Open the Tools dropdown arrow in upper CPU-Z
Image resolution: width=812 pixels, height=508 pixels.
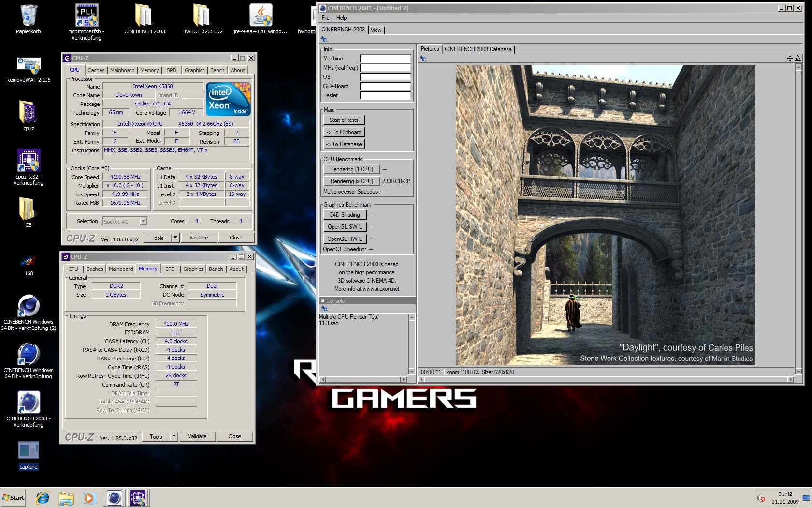point(175,238)
